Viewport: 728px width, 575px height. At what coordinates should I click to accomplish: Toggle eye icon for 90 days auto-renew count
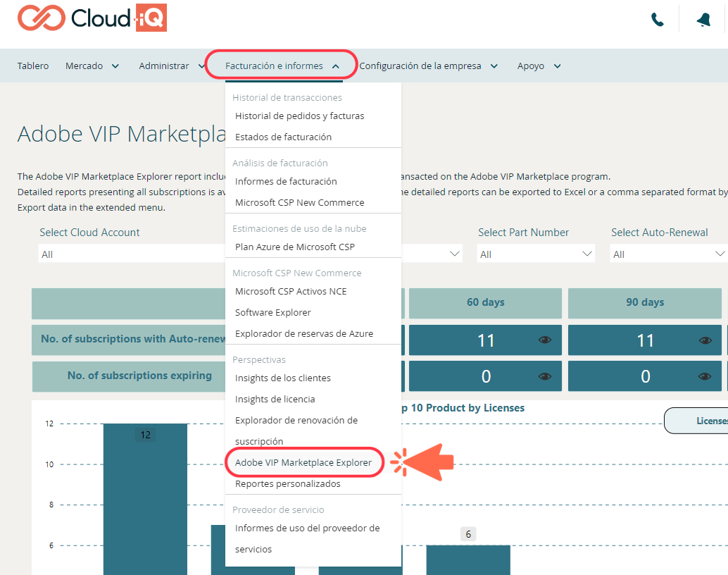705,340
